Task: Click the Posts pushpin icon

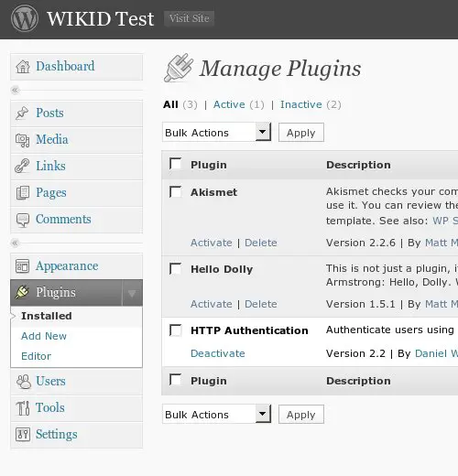Action: click(22, 114)
